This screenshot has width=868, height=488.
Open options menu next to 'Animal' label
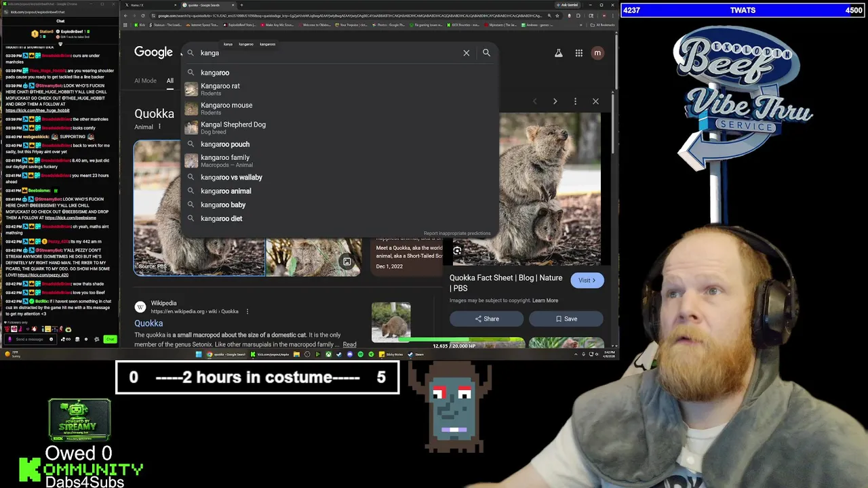[x=159, y=127]
